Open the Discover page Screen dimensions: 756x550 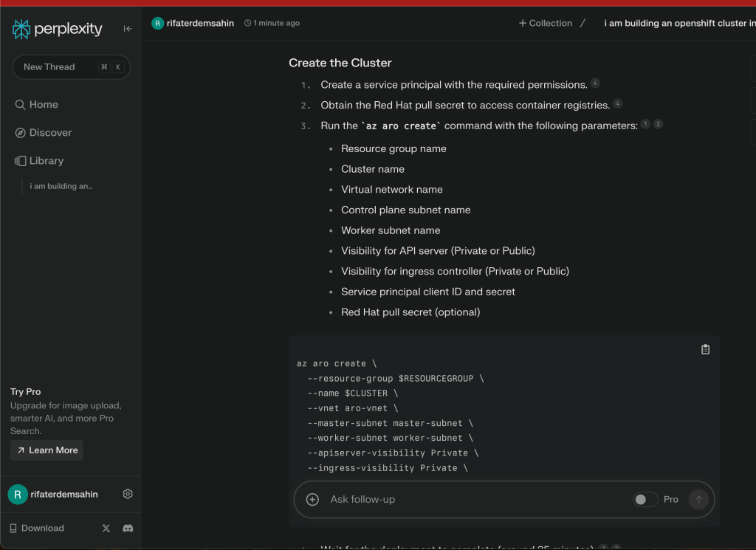click(43, 133)
